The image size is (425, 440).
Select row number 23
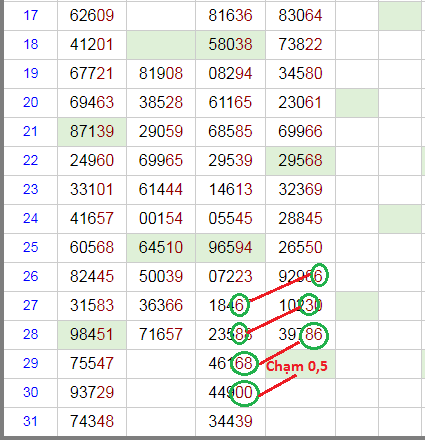point(31,189)
